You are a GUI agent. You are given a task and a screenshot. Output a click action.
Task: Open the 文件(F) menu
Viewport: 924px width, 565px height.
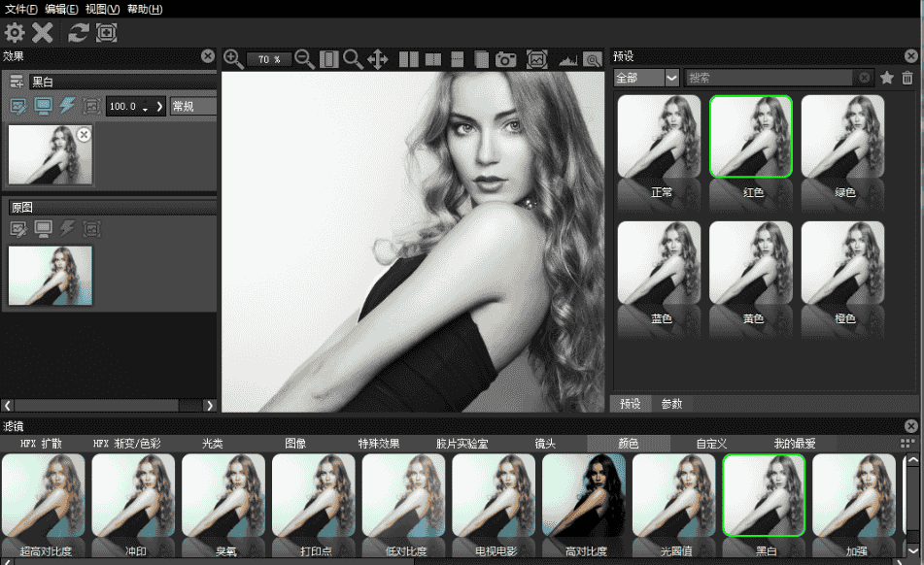(21, 9)
